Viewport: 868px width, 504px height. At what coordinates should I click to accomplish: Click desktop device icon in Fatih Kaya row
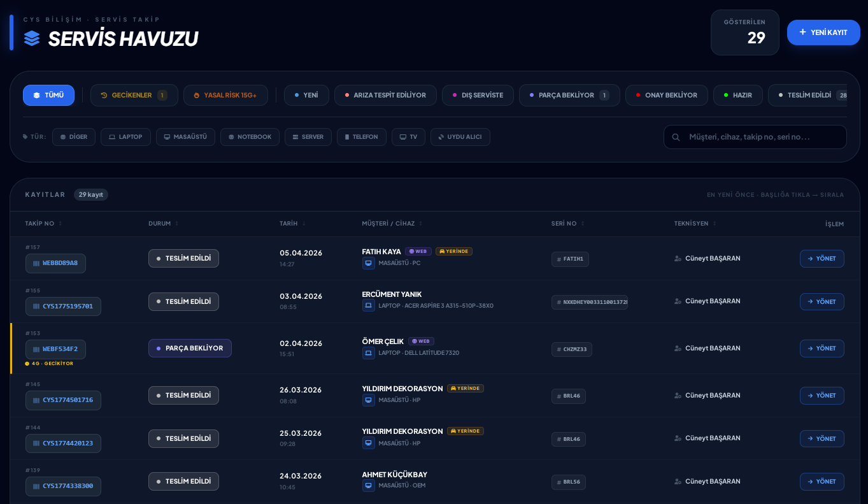[369, 263]
